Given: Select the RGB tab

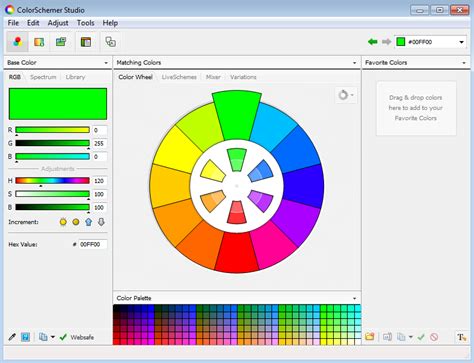Looking at the screenshot, I should click(x=15, y=77).
